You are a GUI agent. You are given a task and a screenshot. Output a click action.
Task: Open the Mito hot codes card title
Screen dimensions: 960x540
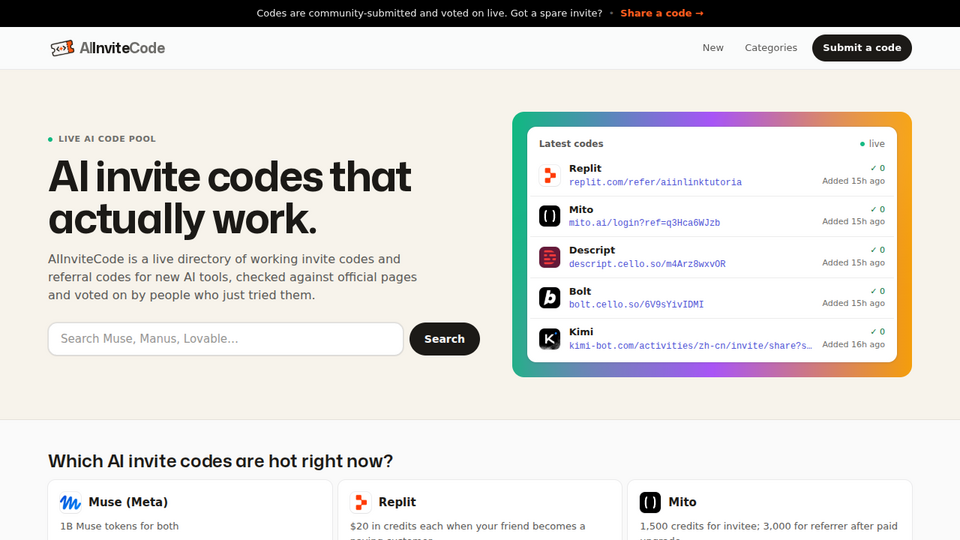pos(682,502)
